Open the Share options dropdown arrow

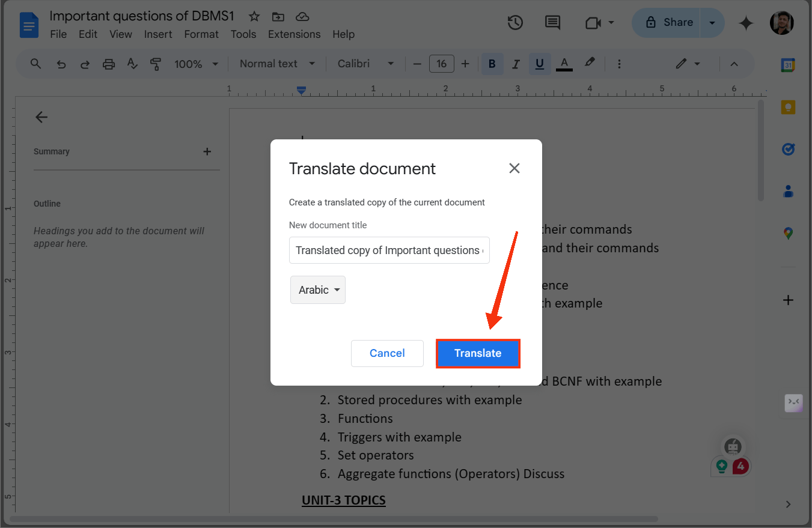(712, 23)
